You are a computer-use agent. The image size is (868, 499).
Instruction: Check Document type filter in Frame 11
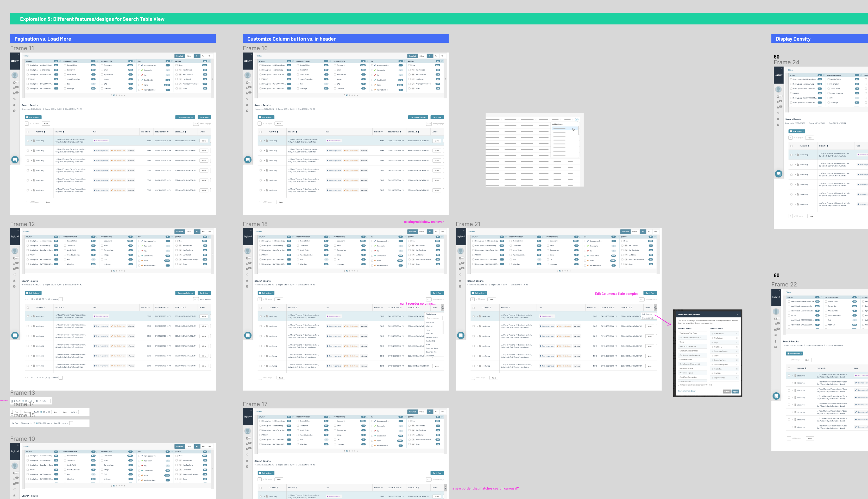pos(102,65)
